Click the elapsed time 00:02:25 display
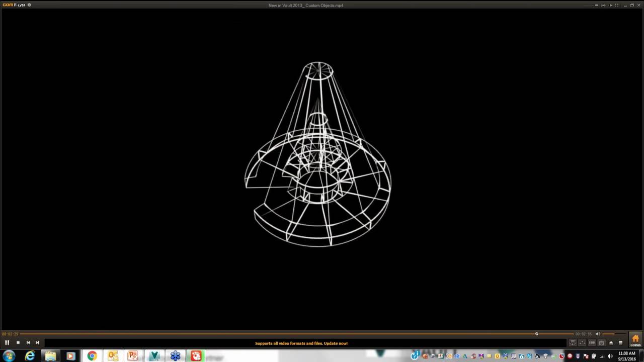 coord(10,334)
